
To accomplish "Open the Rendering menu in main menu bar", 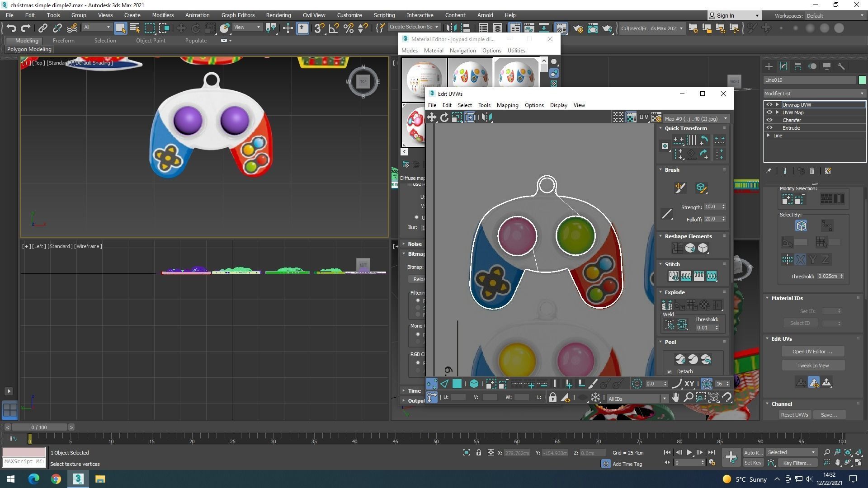I will coord(278,15).
